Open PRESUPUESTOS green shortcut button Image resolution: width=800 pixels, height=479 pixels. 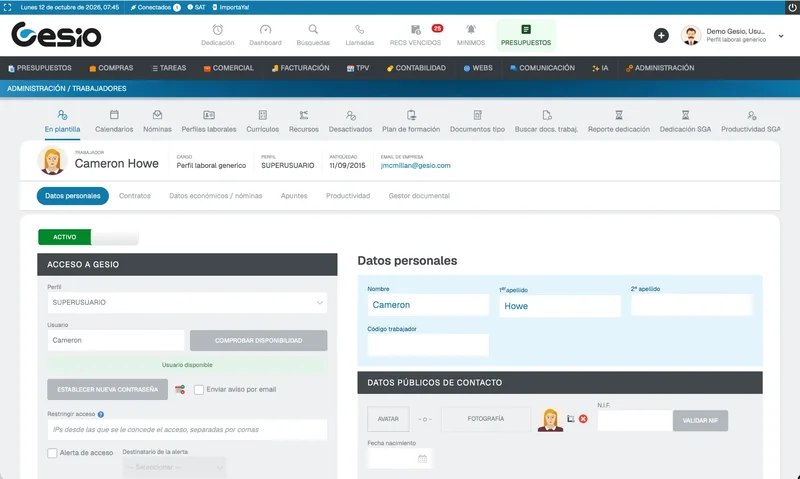coord(526,35)
